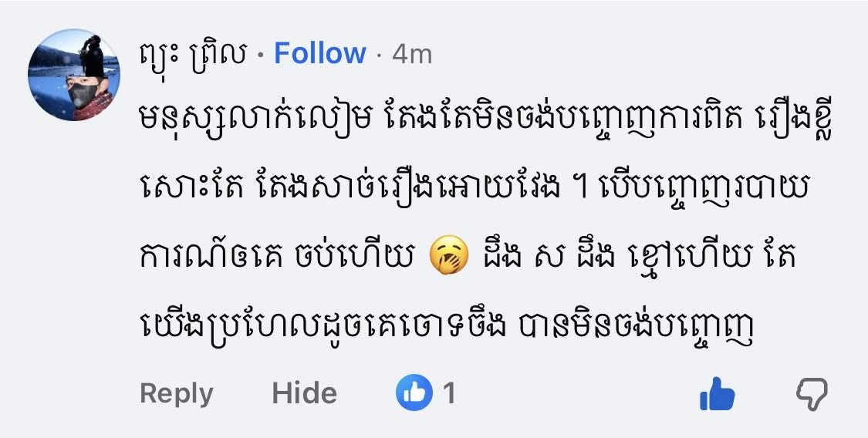Reply to this comment
This screenshot has width=868, height=438.
(x=176, y=393)
